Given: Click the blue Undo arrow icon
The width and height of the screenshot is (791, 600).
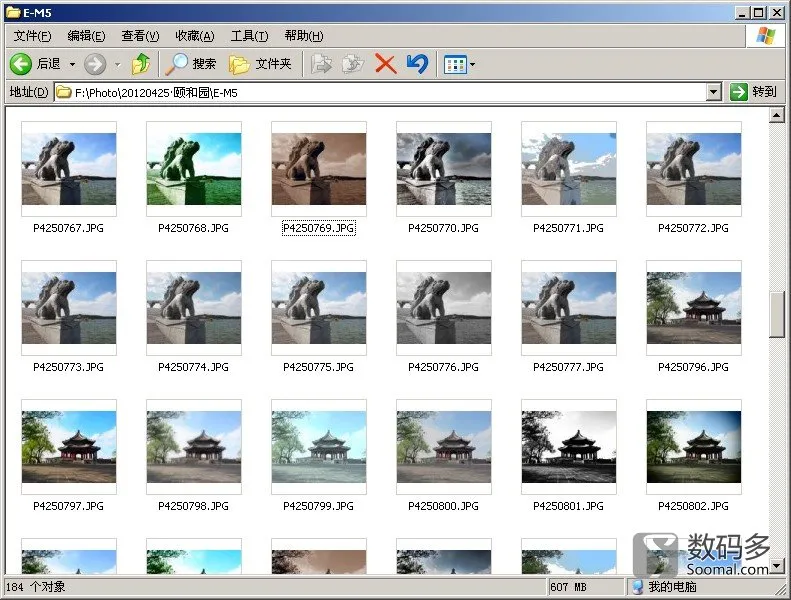Looking at the screenshot, I should click(417, 64).
